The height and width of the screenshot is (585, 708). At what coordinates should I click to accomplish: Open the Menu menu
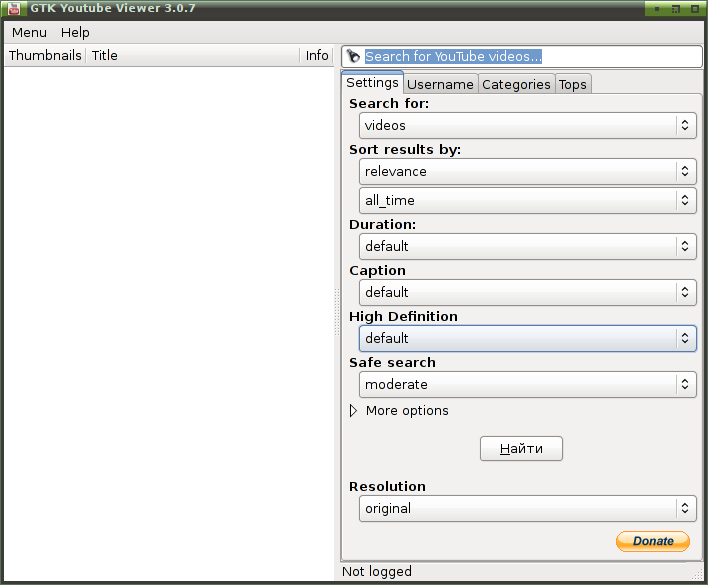tap(29, 32)
